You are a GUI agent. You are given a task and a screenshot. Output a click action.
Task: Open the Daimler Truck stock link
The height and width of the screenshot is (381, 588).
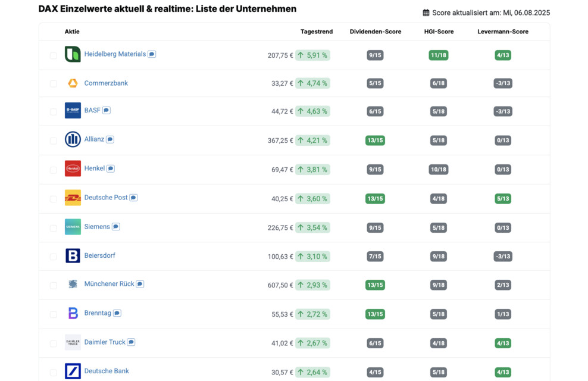pos(105,342)
